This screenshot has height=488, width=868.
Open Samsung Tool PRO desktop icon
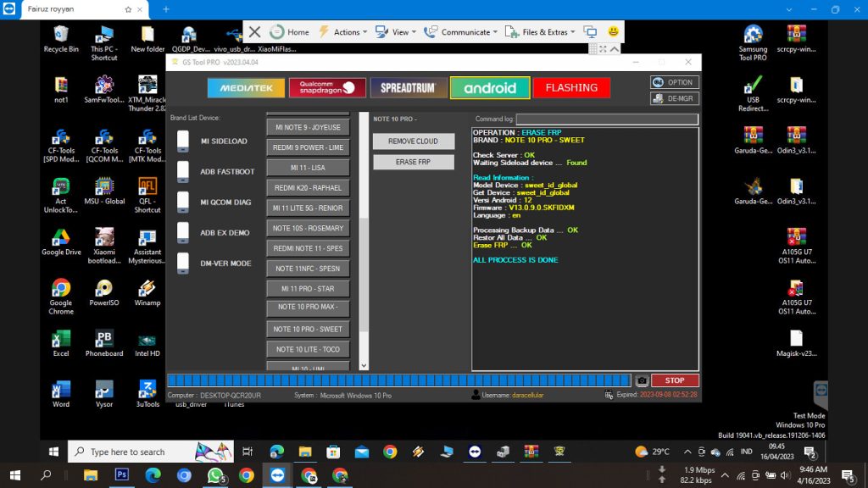753,43
